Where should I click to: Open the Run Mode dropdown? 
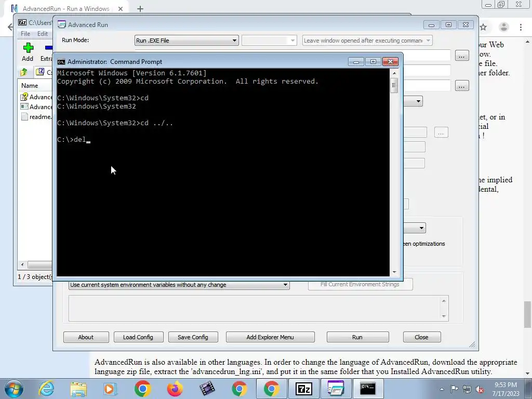coord(187,41)
